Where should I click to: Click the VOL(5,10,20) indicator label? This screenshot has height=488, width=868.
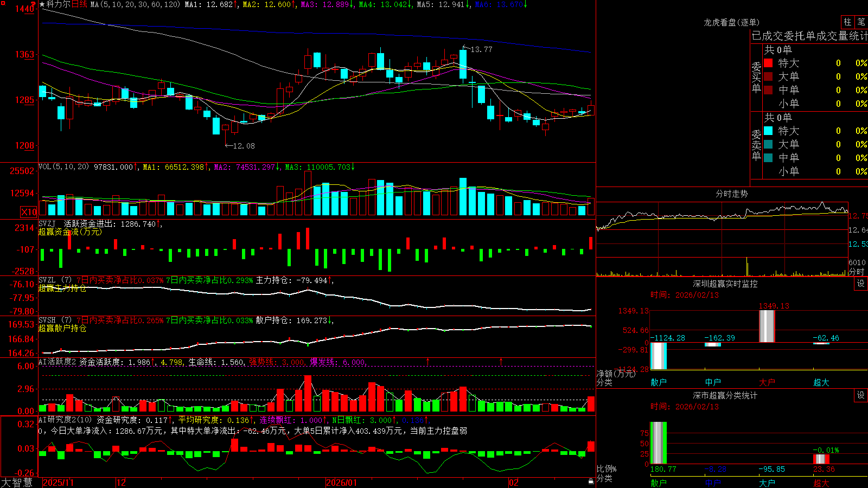pyautogui.click(x=63, y=167)
